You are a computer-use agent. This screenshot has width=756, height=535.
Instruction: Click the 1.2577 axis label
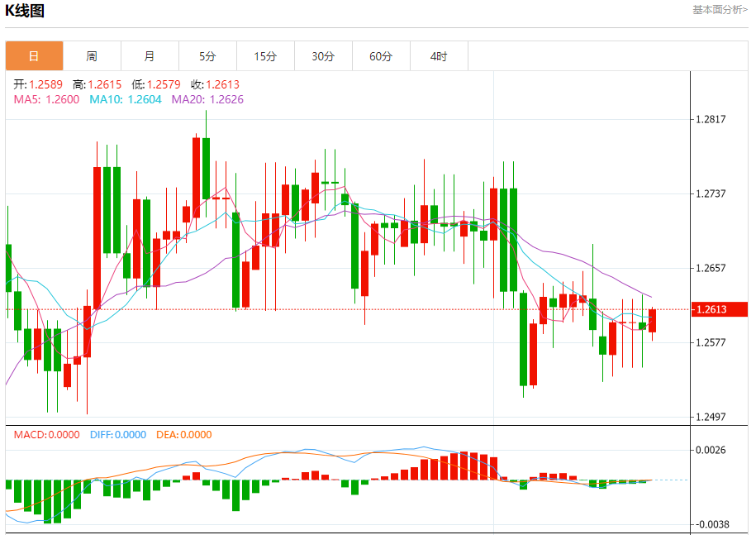click(x=711, y=342)
